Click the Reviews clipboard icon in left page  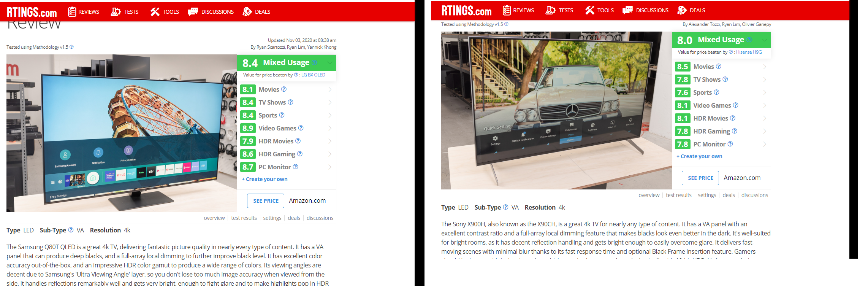(x=72, y=12)
